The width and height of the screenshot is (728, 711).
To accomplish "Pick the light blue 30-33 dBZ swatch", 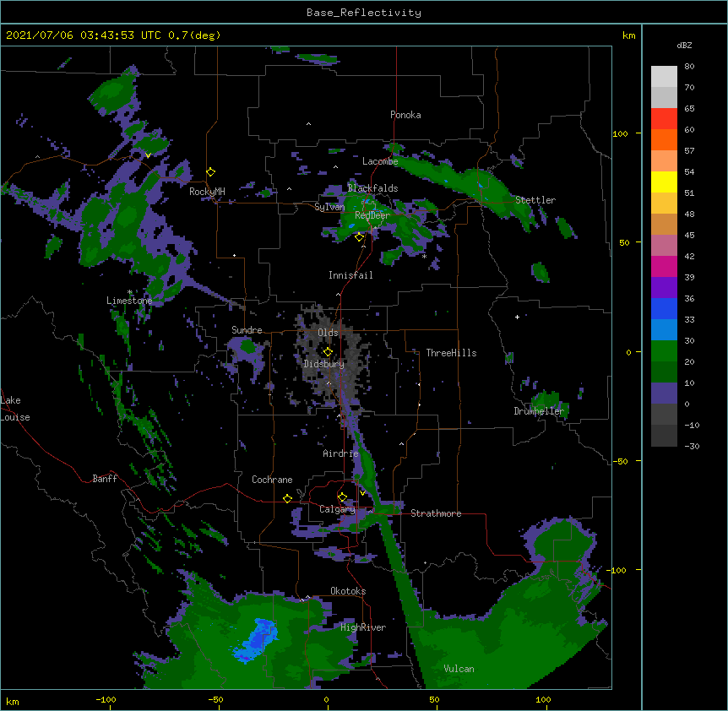I will pos(664,330).
